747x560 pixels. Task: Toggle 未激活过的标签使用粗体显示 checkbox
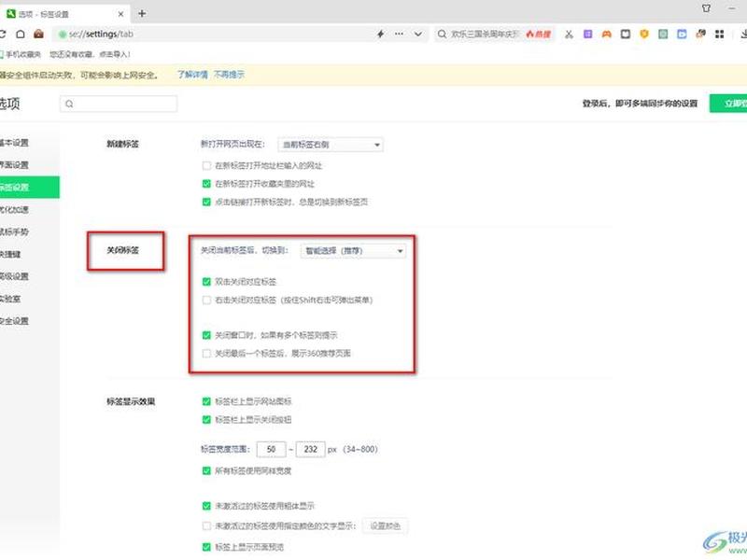click(206, 506)
